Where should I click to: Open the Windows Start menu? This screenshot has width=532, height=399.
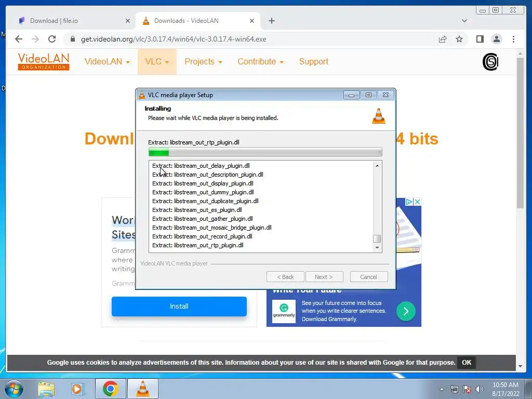coord(14,389)
